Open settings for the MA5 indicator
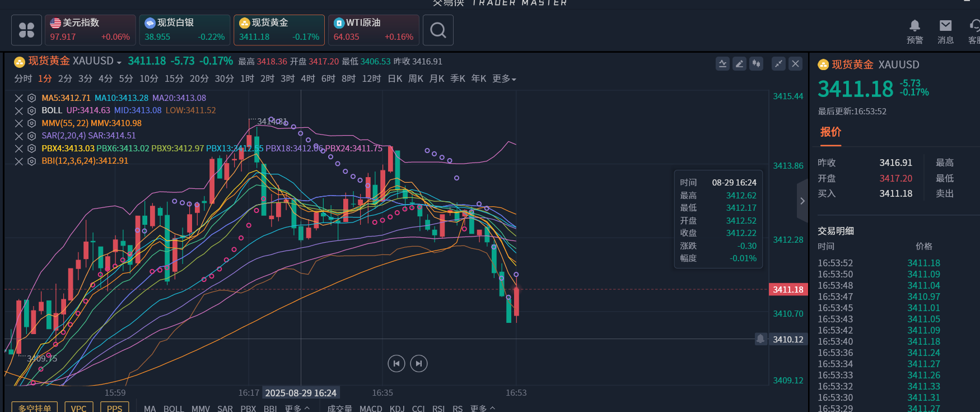Image resolution: width=980 pixels, height=412 pixels. [32, 98]
